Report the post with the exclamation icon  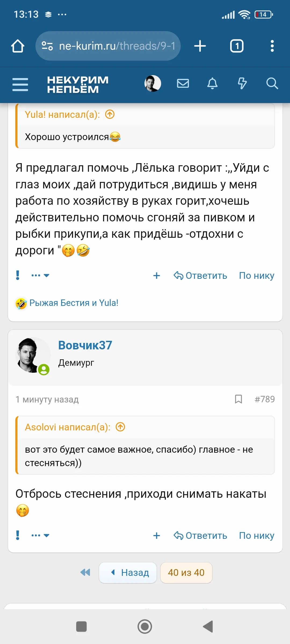tap(18, 535)
